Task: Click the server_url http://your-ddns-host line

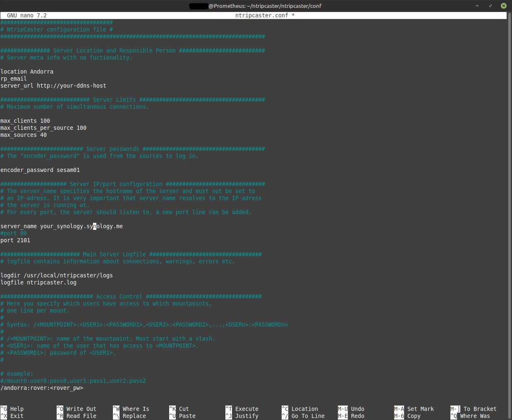Action: (53, 86)
